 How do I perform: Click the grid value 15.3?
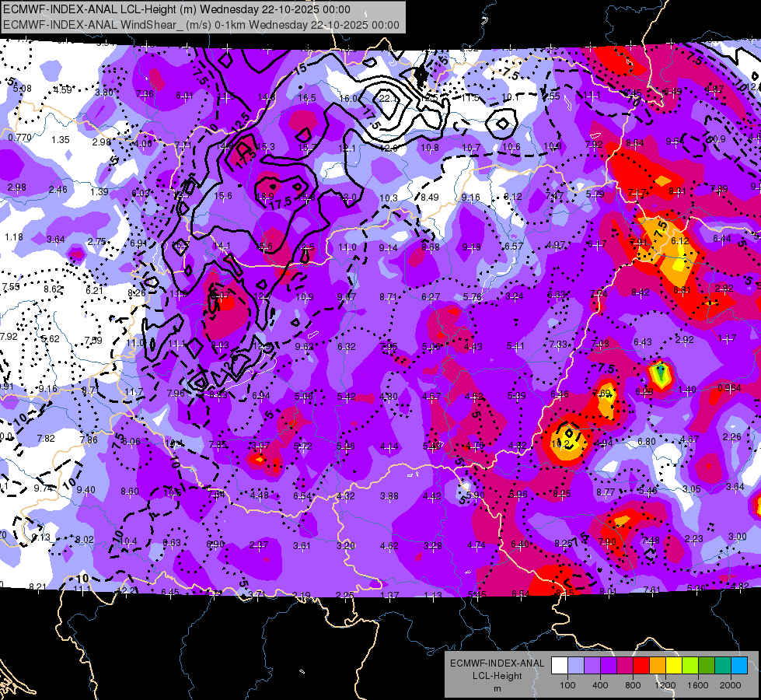(266, 147)
